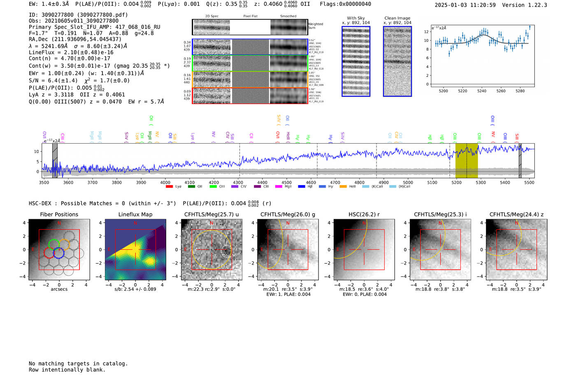The height and width of the screenshot is (392, 576).
Task: Click the dark green OII legend swatch
Action: point(191,187)
